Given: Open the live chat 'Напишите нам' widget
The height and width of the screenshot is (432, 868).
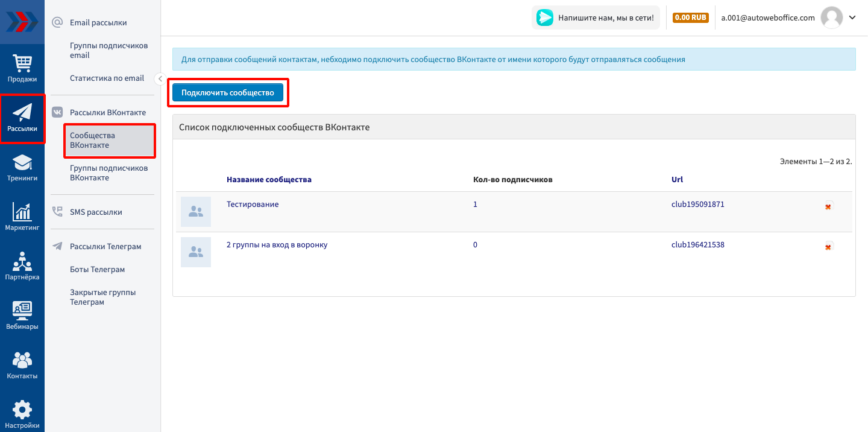Looking at the screenshot, I should pyautogui.click(x=596, y=17).
